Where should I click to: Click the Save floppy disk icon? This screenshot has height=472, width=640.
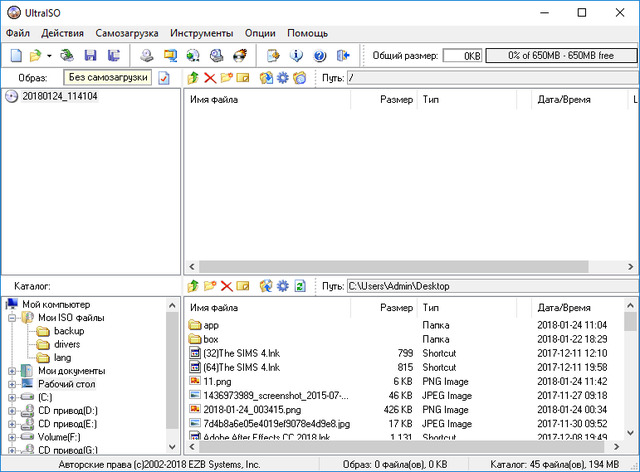(x=91, y=55)
